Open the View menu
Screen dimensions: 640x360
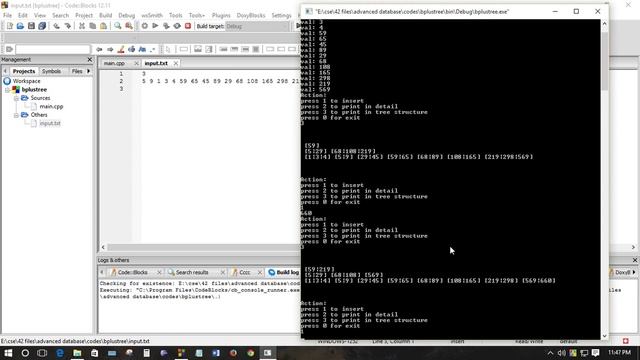coord(40,15)
